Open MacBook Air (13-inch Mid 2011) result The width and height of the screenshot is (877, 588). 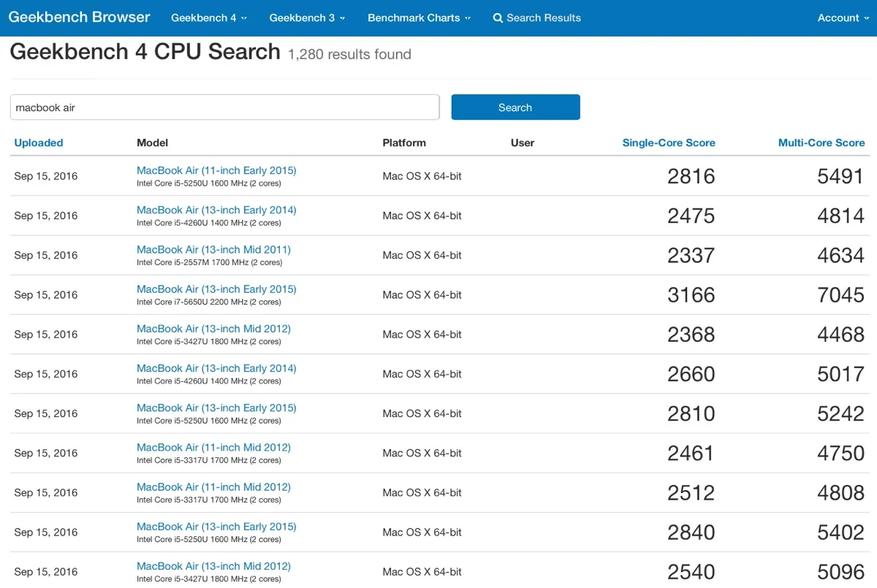coord(213,250)
